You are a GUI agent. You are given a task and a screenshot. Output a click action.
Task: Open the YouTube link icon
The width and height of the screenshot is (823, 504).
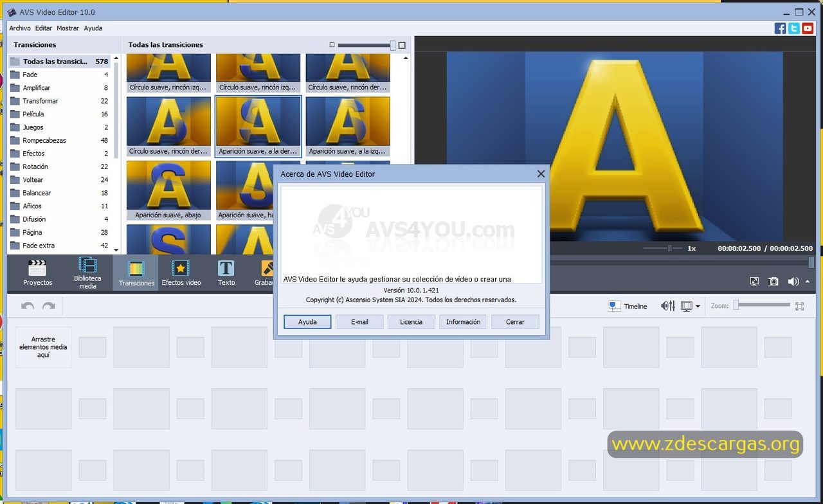tap(808, 28)
